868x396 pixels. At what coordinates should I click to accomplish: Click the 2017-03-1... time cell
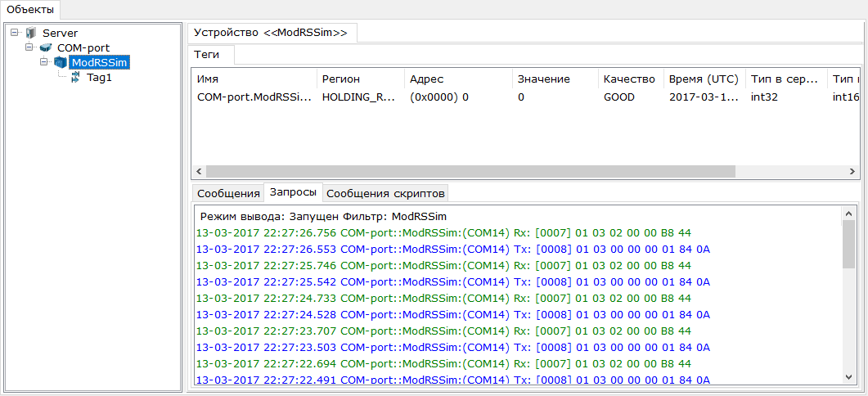704,97
